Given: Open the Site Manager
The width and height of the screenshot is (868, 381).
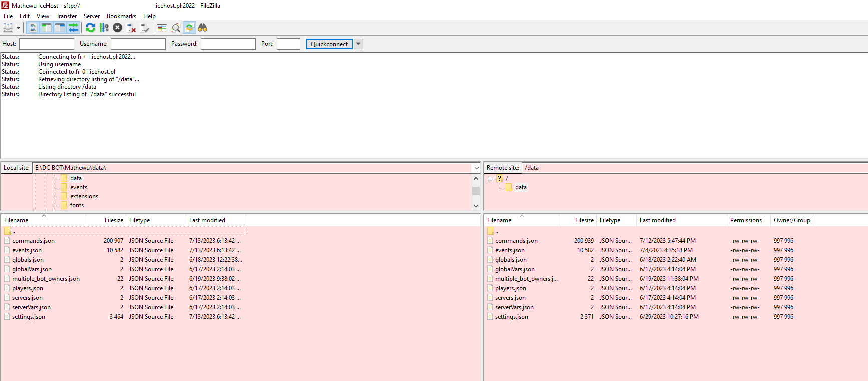Looking at the screenshot, I should [8, 28].
